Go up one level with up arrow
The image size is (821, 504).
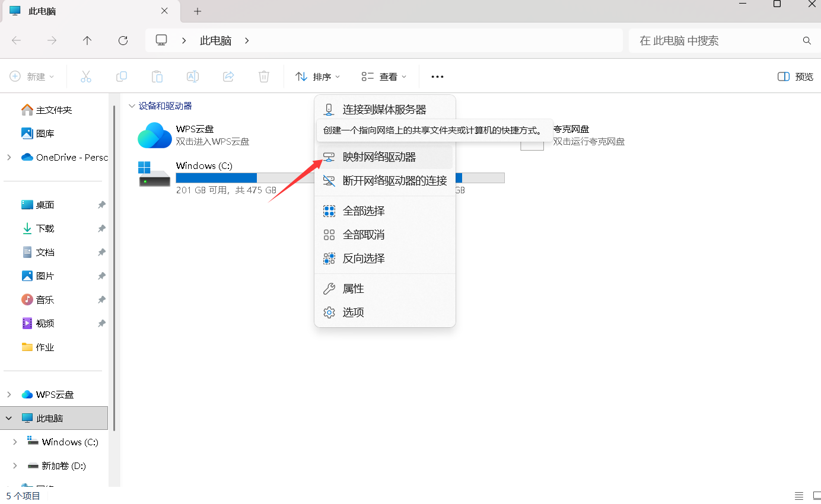pyautogui.click(x=87, y=40)
